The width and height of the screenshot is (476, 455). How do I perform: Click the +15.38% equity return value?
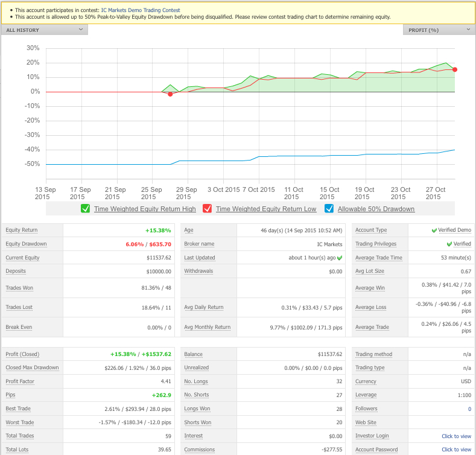(158, 231)
